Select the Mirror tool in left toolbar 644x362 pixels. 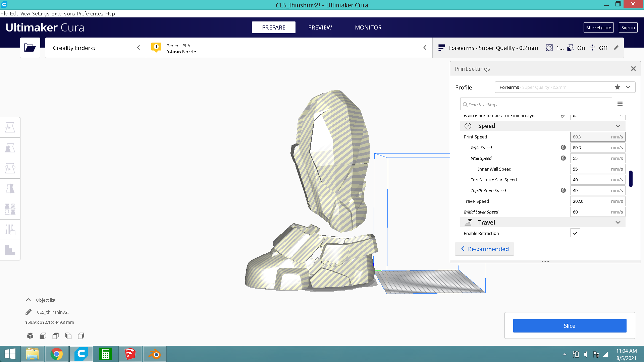[x=10, y=189]
